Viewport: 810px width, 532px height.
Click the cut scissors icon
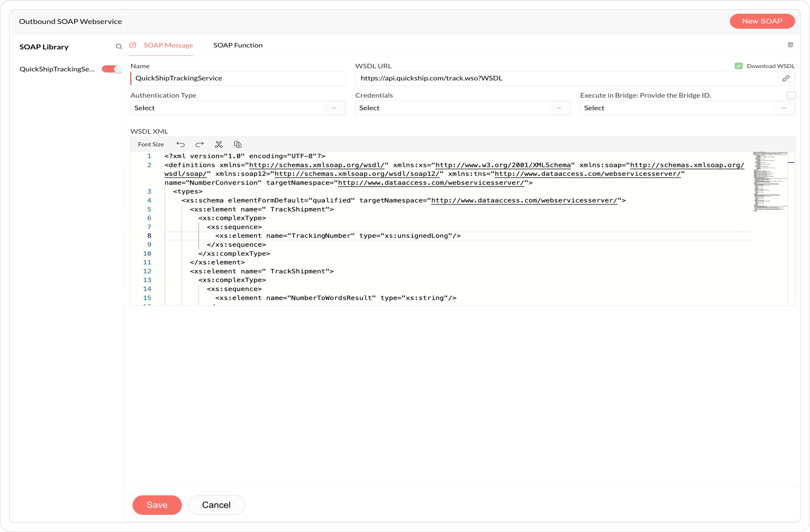(x=218, y=145)
